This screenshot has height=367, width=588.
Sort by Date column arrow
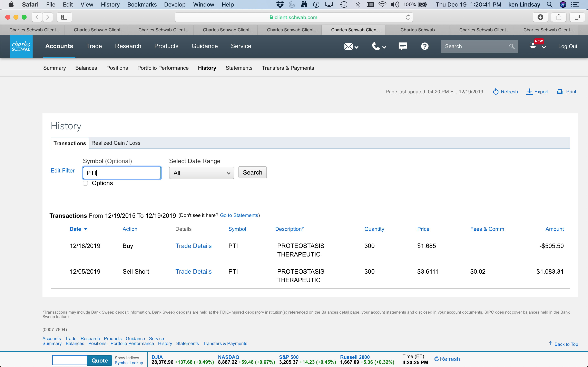(86, 229)
